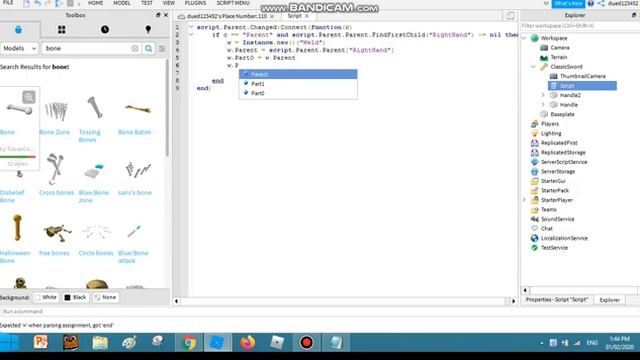Select TestService in Explorer
Image resolution: width=640 pixels, height=360 pixels.
click(x=554, y=248)
